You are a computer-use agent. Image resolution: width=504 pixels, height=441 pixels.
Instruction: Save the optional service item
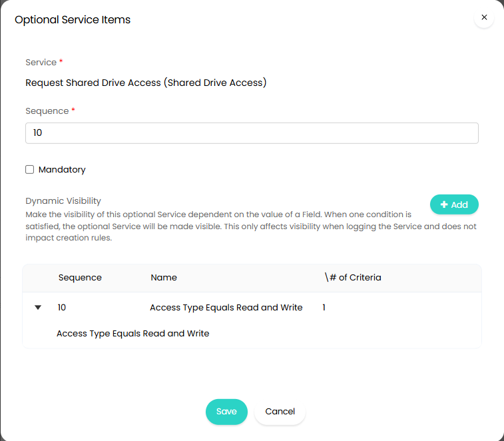[x=226, y=412]
